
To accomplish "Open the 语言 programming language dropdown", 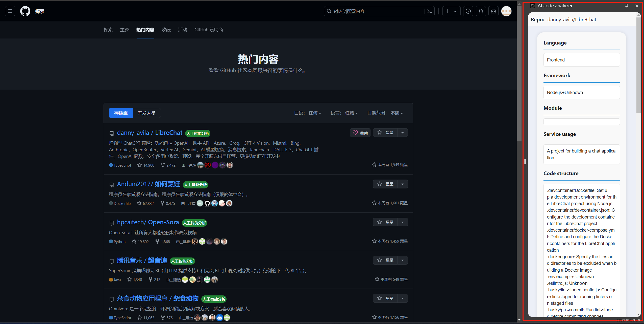I will pos(344,113).
